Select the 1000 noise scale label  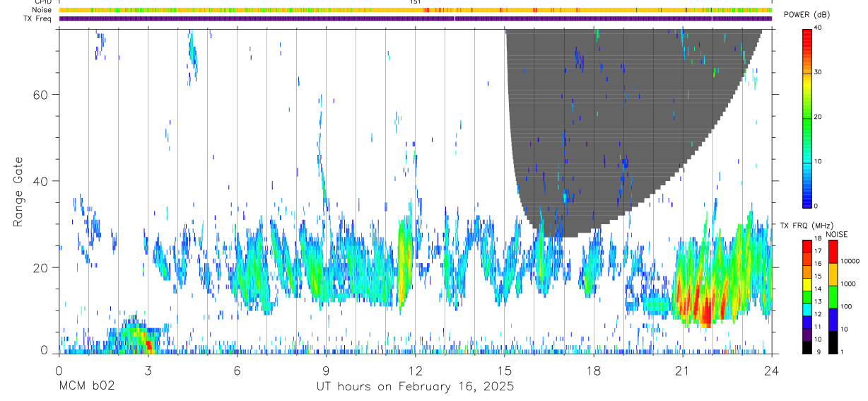(848, 284)
